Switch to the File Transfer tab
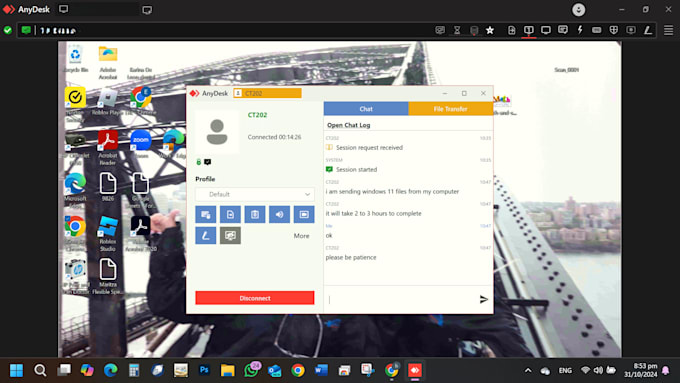The height and width of the screenshot is (383, 680). click(451, 109)
